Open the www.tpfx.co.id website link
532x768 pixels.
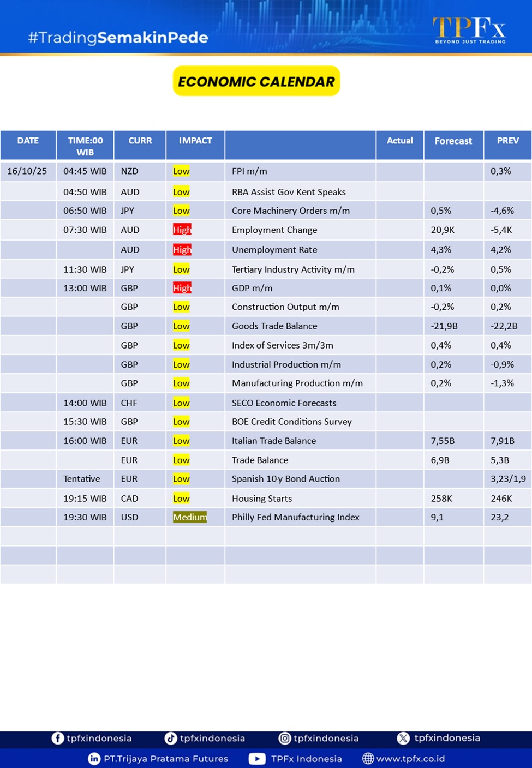(410, 759)
